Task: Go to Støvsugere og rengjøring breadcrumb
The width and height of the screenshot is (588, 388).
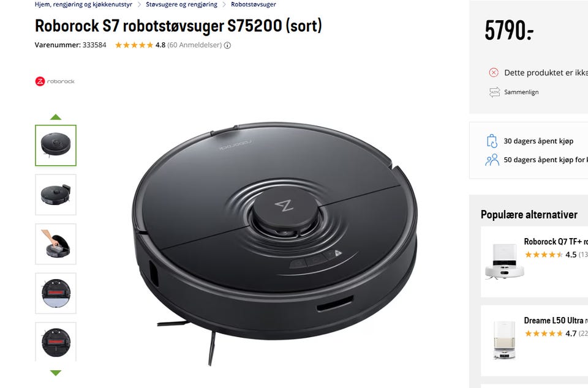Action: pyautogui.click(x=181, y=4)
